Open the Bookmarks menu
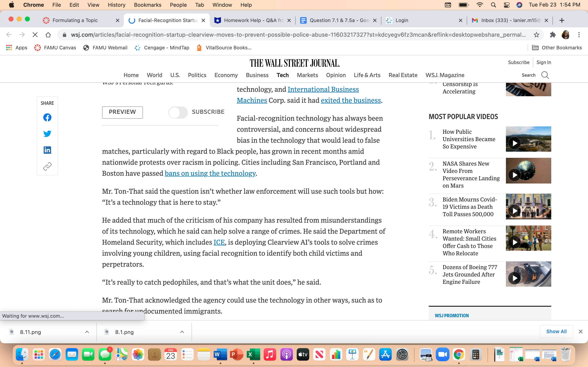588x367 pixels. tap(147, 5)
